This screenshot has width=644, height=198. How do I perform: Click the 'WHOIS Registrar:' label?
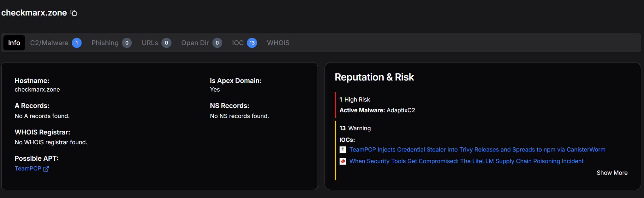(42, 132)
